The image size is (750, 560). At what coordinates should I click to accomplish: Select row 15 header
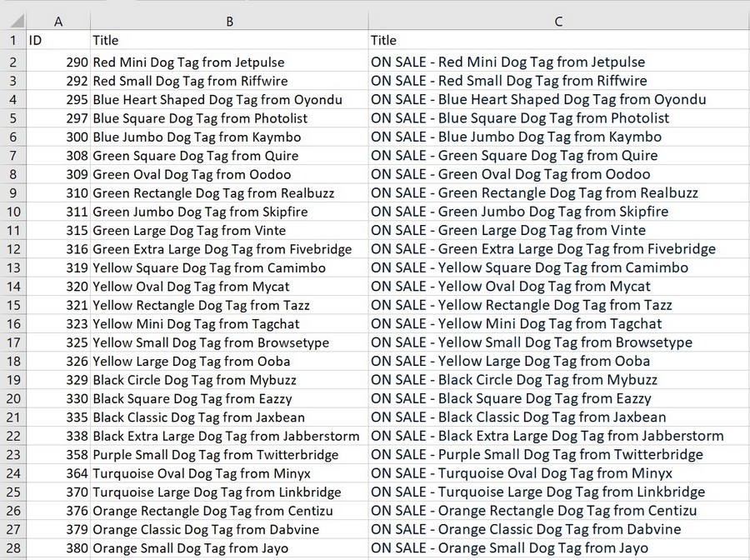click(x=12, y=305)
